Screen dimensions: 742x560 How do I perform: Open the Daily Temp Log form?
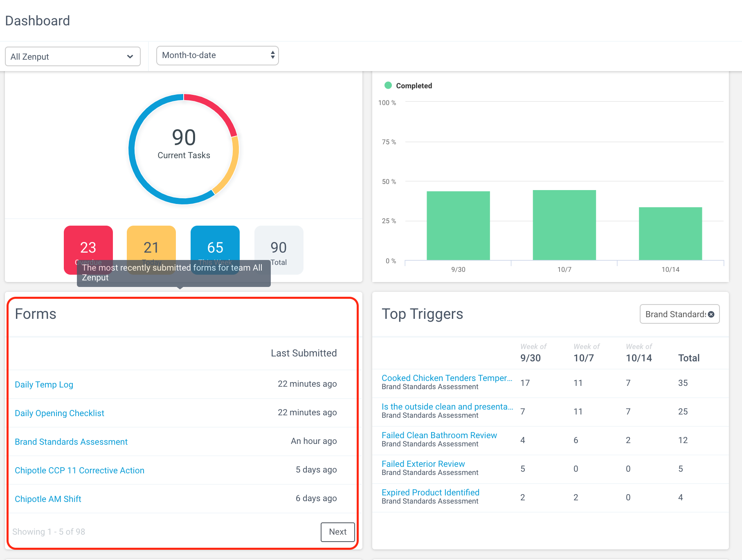(44, 385)
